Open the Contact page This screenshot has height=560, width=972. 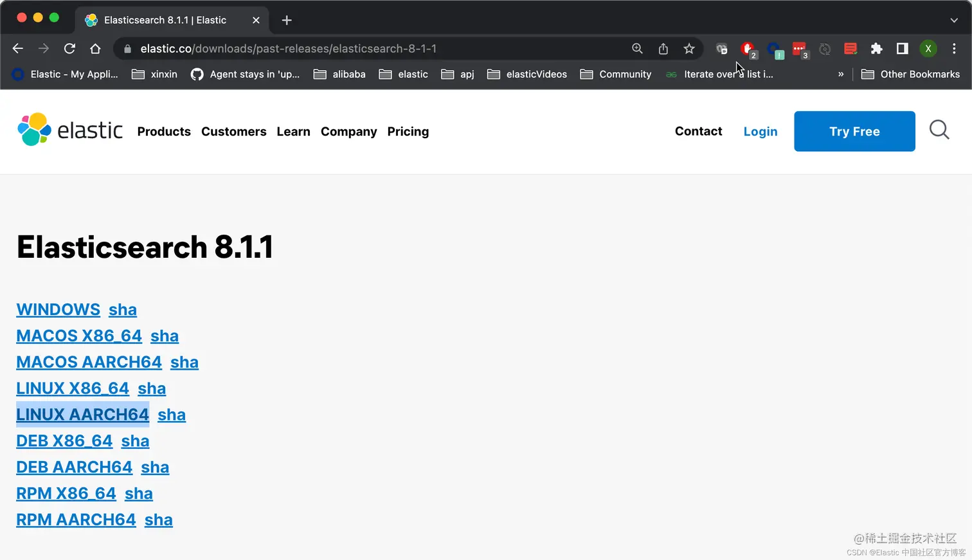[698, 131]
